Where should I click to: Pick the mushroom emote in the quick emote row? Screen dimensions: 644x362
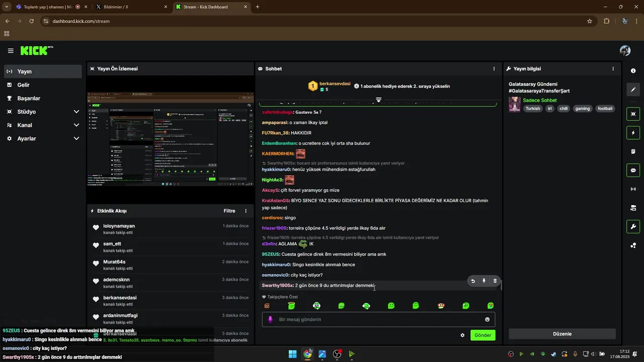point(441,306)
